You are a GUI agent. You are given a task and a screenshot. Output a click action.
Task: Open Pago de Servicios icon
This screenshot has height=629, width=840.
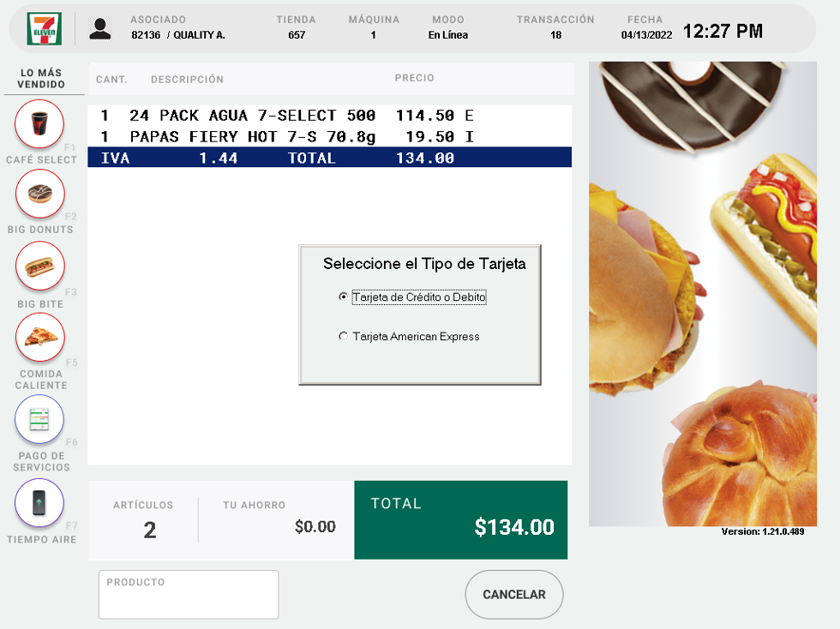pos(39,419)
